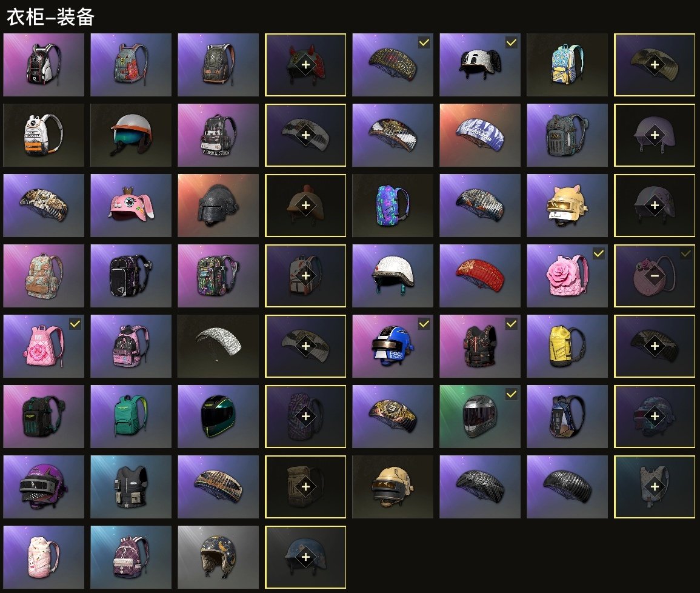Select the starry navy open-face helmet
The image size is (700, 593).
(218, 557)
